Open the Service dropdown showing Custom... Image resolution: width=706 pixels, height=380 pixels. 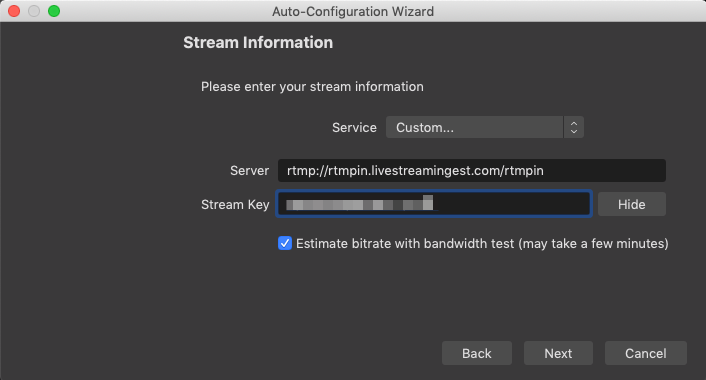tap(484, 127)
